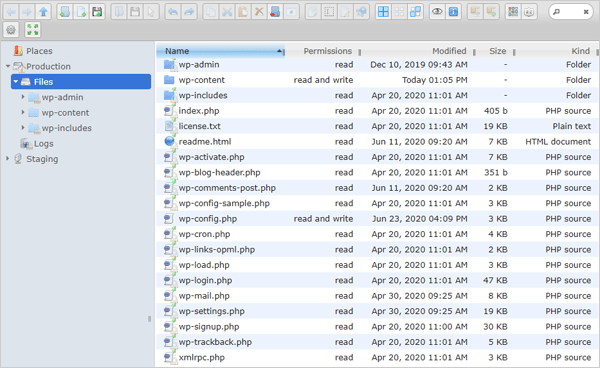This screenshot has width=600, height=368.
Task: Toggle icon or list view with the View icon
Action: tap(513, 12)
